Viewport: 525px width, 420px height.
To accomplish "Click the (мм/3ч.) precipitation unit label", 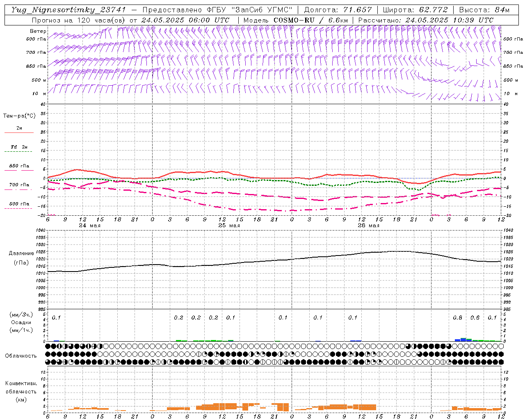I will point(21,315).
